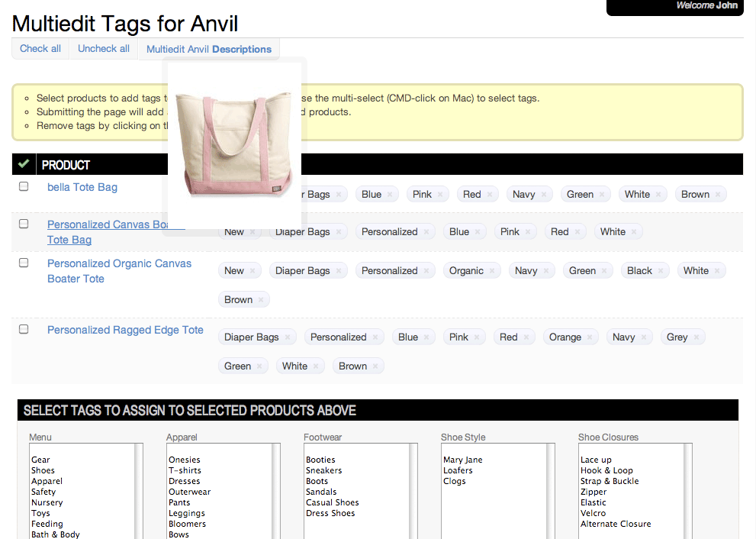This screenshot has width=756, height=539.
Task: Select Velcro in the Shoe Closures list
Action: [x=593, y=513]
